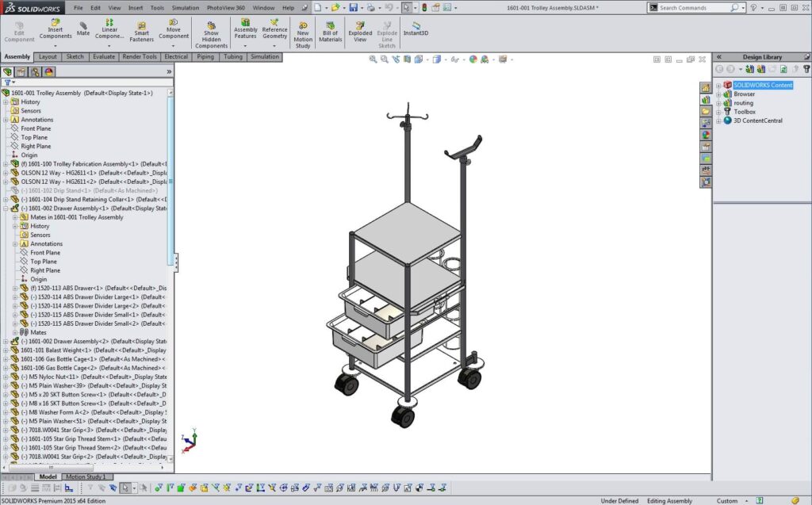Click the Edit Appearance color ball
Screen dimensions: 812x505
[473, 59]
